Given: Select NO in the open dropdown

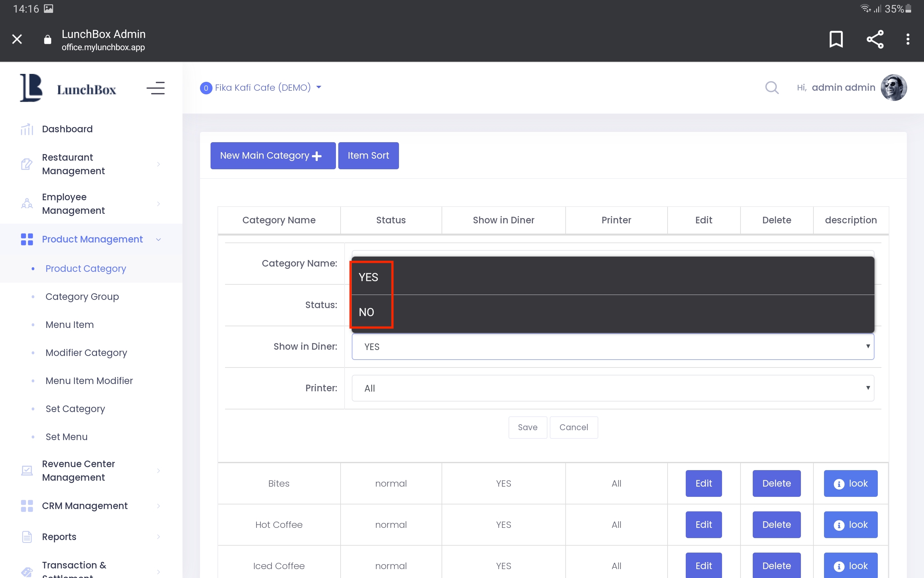Looking at the screenshot, I should tap(366, 312).
